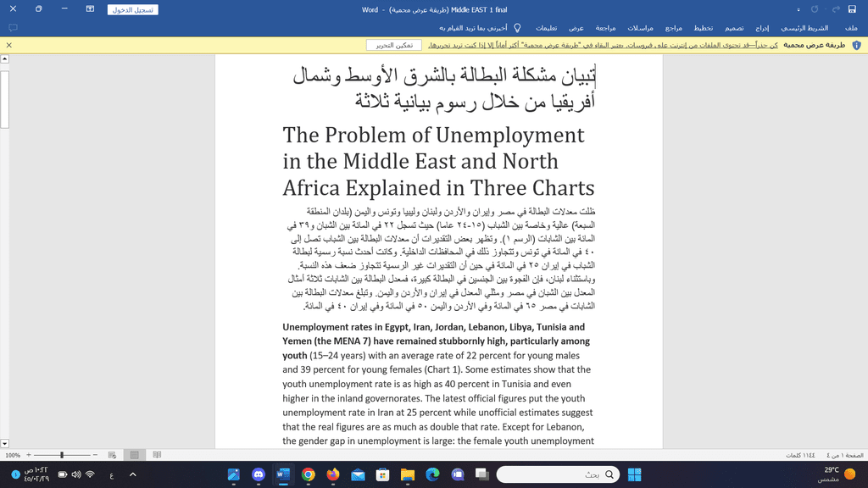Open the عرض (View) tab

pos(576,28)
